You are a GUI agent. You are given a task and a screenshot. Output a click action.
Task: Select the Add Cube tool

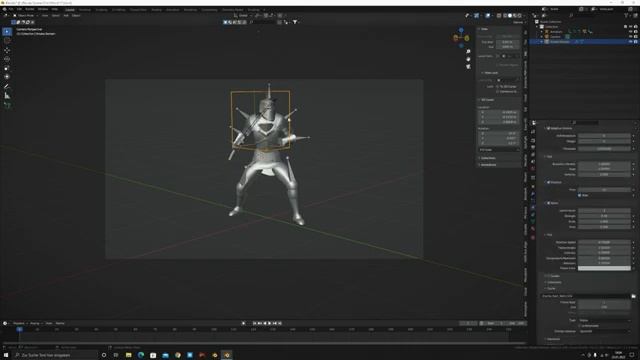tap(7, 105)
